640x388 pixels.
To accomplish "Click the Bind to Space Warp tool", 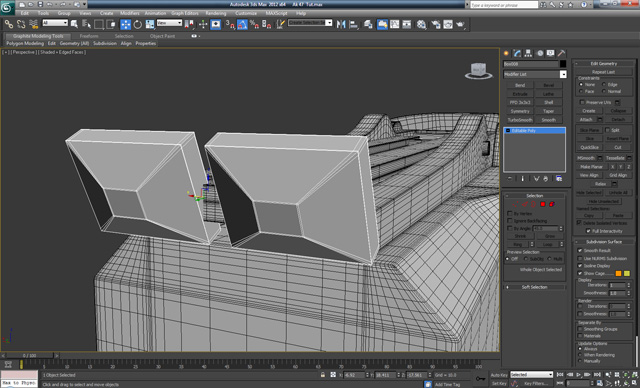I will (x=33, y=24).
